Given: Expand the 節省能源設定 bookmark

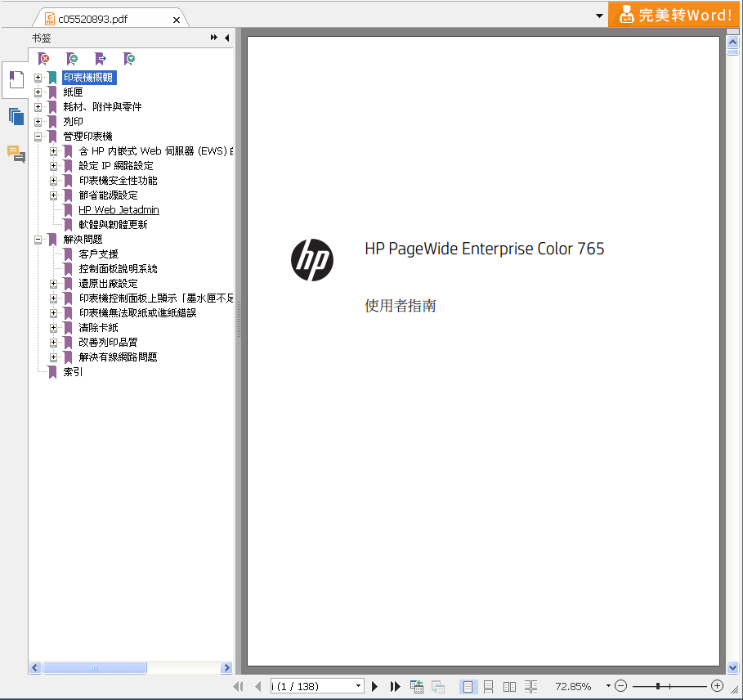Looking at the screenshot, I should point(54,195).
